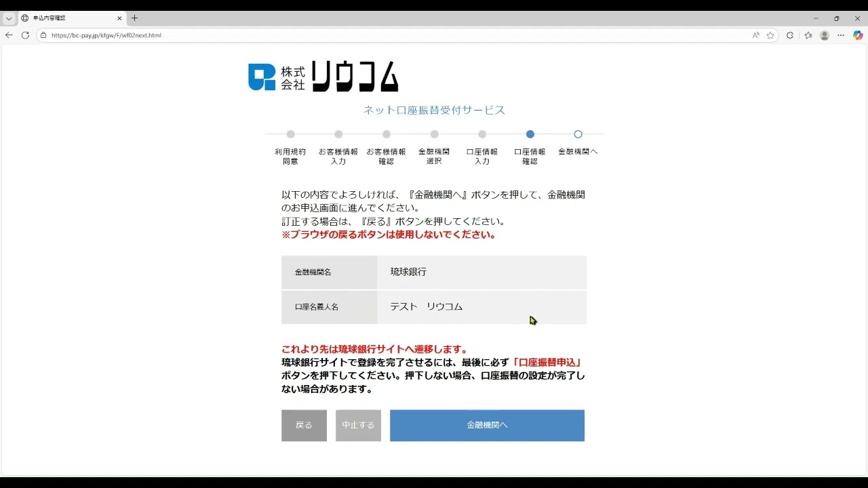Restore down the browser window
This screenshot has height=488, width=868.
tap(837, 18)
